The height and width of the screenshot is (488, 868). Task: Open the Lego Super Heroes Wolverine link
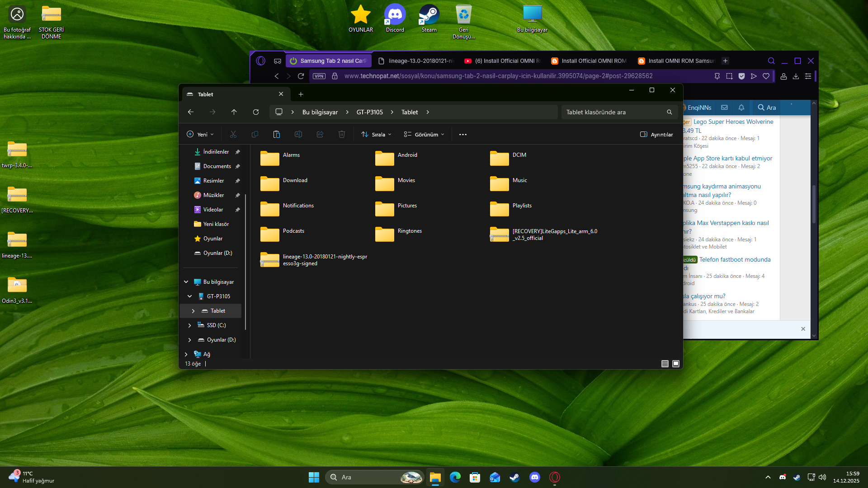pyautogui.click(x=733, y=122)
